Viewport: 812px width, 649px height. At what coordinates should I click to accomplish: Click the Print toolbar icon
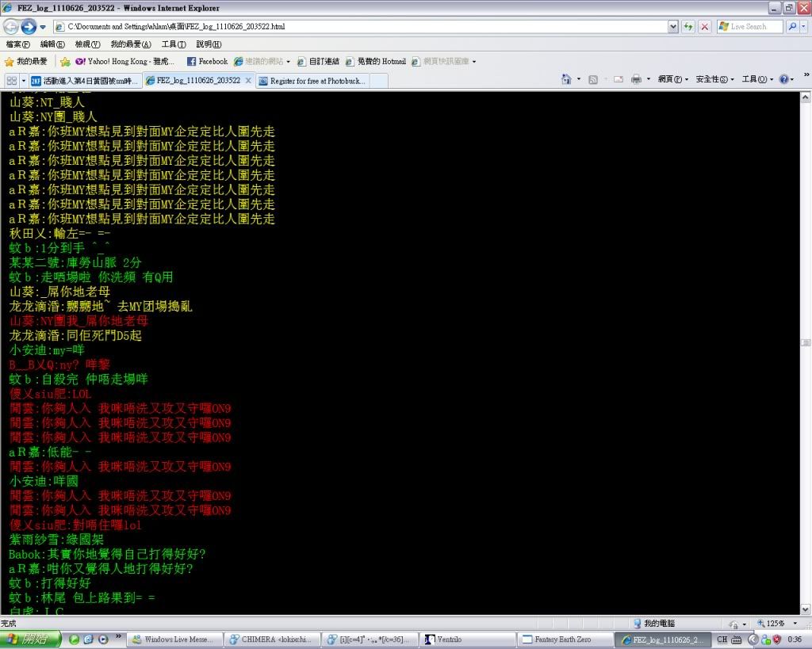click(x=636, y=79)
